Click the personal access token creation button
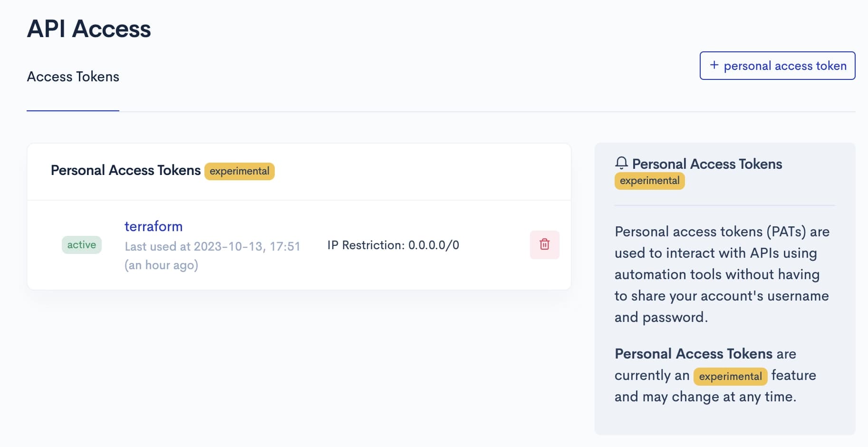The image size is (868, 447). coord(777,66)
